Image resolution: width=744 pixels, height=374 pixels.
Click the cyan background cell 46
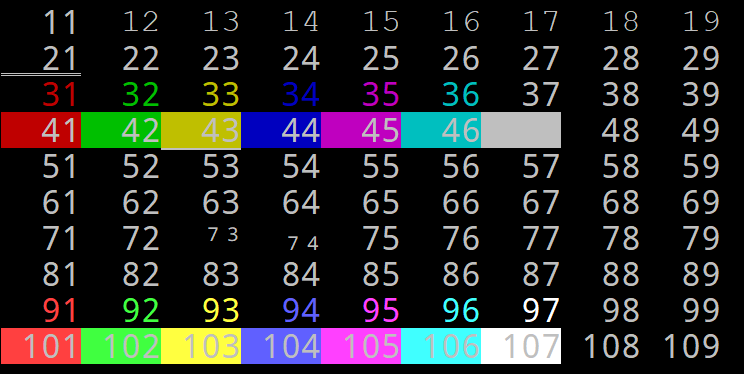pyautogui.click(x=441, y=130)
